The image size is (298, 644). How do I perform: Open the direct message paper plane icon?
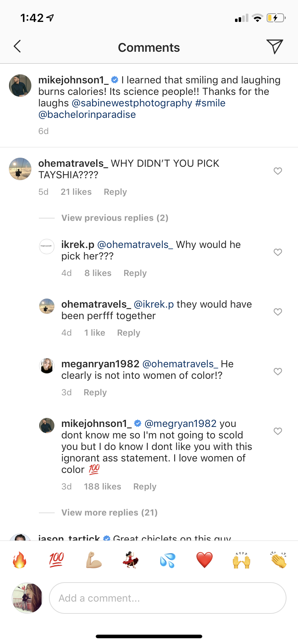(275, 47)
